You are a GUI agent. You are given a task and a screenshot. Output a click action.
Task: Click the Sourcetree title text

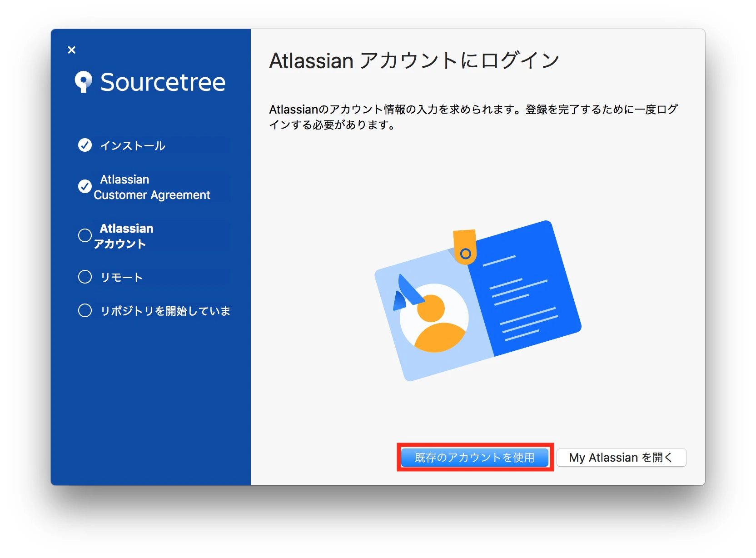coord(163,82)
